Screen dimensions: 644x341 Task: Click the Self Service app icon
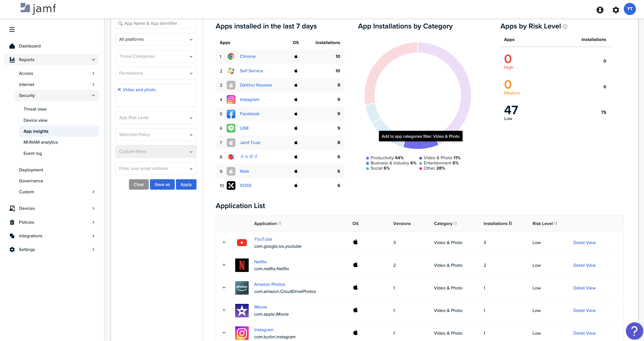[x=231, y=71]
